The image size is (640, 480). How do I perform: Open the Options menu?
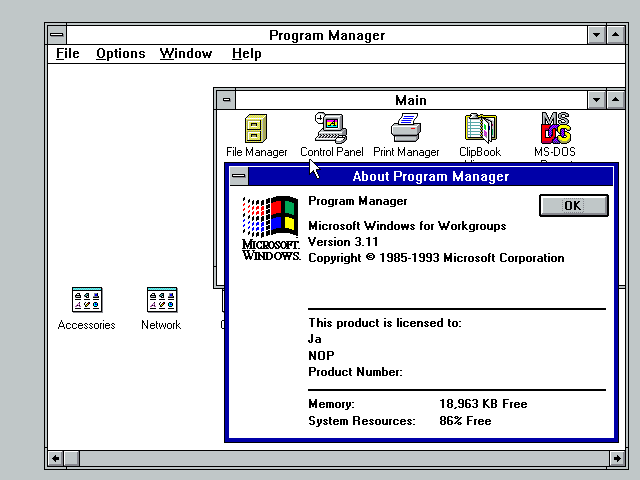pyautogui.click(x=121, y=53)
